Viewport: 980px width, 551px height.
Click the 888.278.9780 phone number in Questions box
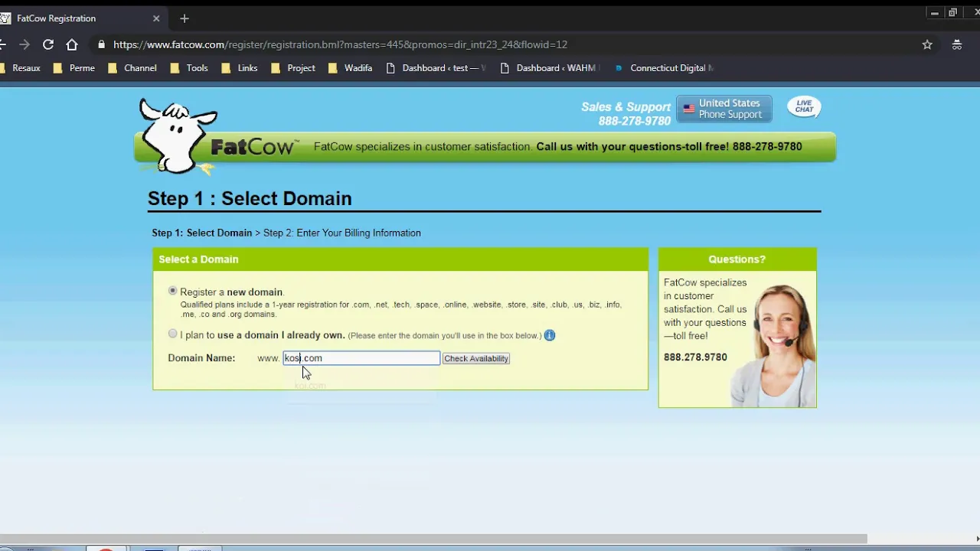tap(695, 357)
